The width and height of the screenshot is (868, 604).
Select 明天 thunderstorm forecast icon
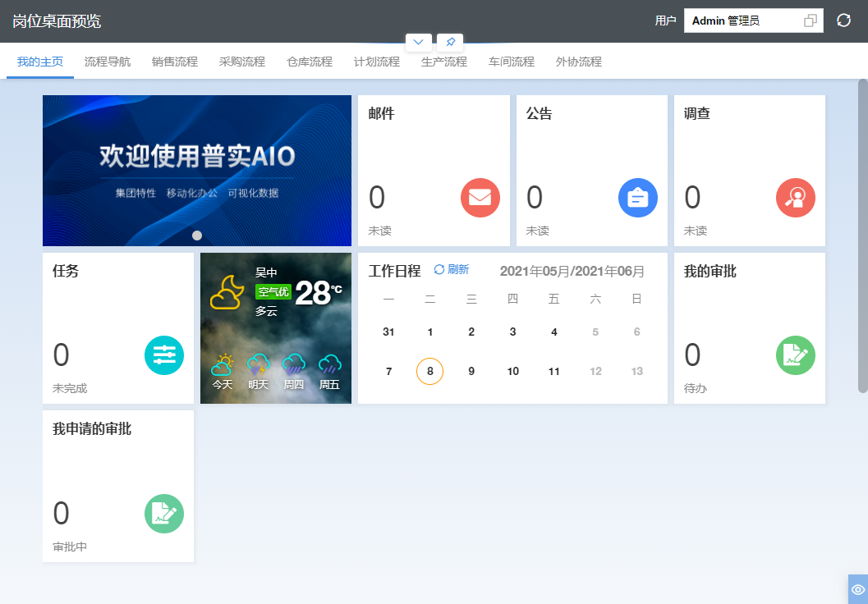tap(258, 364)
